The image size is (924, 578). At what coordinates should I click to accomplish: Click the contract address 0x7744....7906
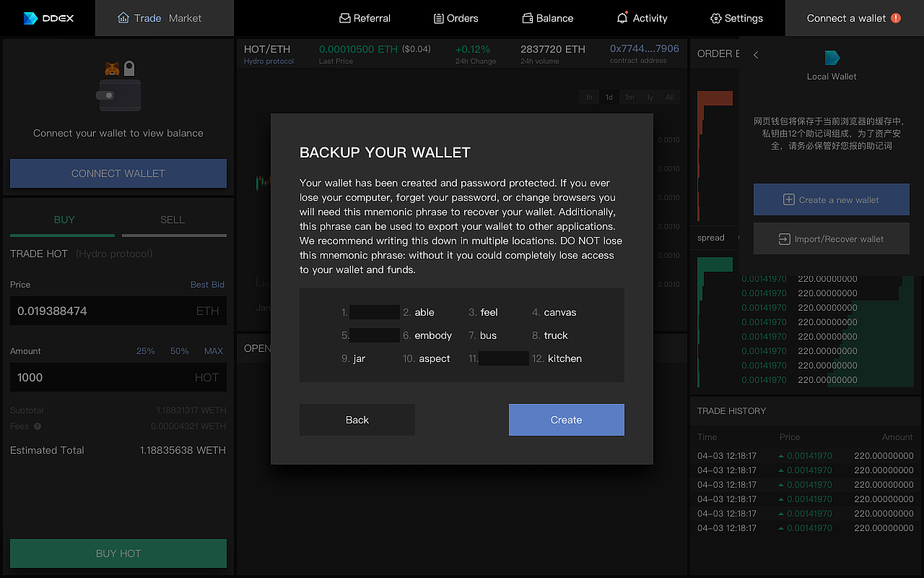point(645,49)
